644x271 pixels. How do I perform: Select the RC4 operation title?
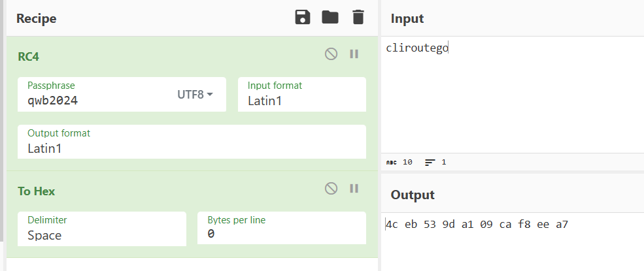[x=29, y=57]
